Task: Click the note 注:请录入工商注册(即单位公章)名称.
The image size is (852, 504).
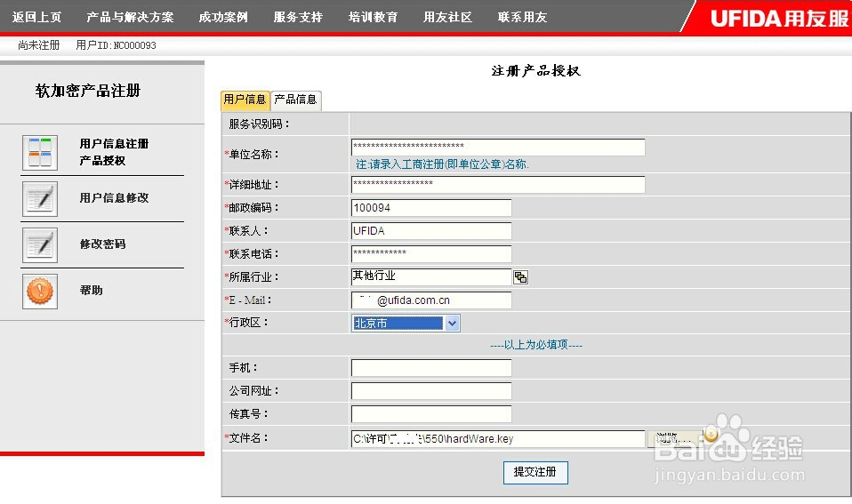Action: click(x=442, y=164)
